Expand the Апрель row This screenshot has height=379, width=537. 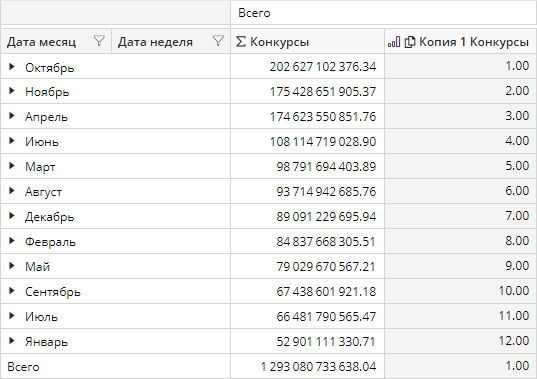click(12, 116)
